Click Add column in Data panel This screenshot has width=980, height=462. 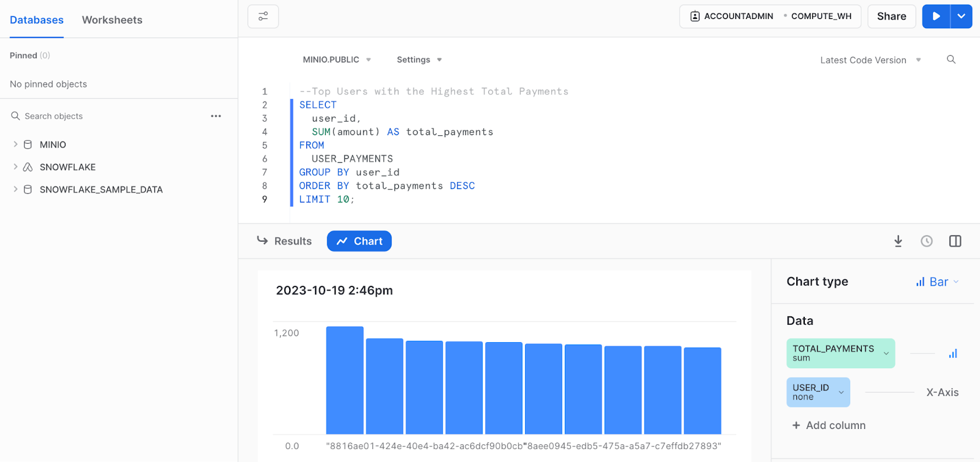(x=829, y=425)
